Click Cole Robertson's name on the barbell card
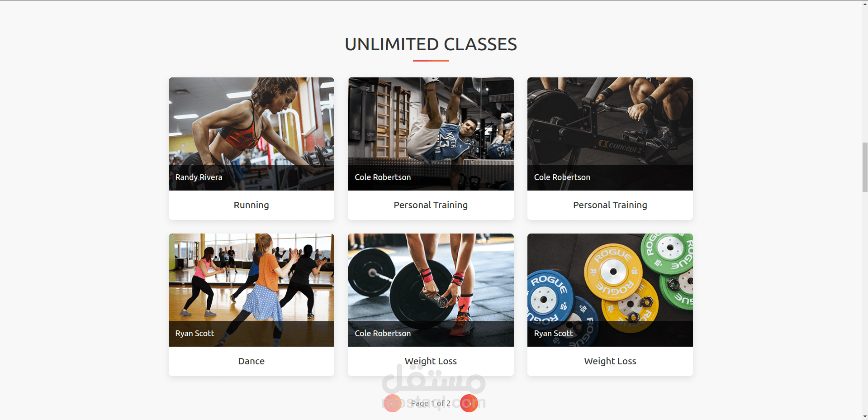The image size is (868, 420). (x=383, y=334)
